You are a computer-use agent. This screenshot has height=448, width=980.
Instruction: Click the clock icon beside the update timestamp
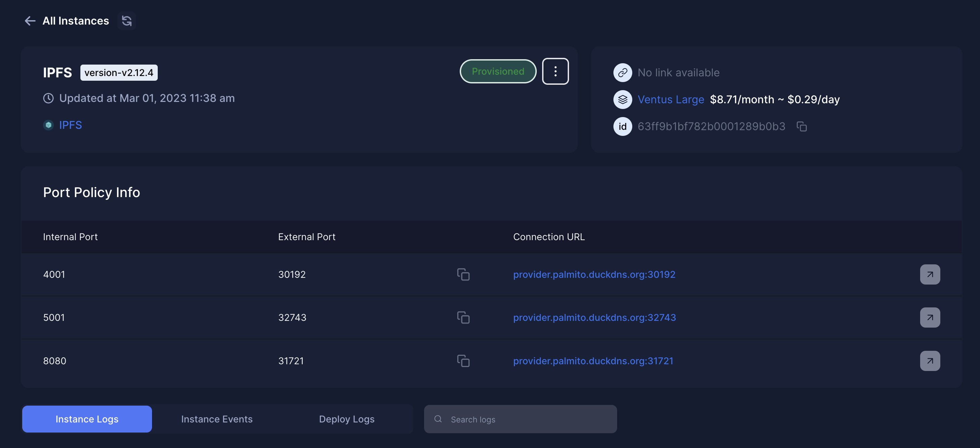click(x=48, y=98)
